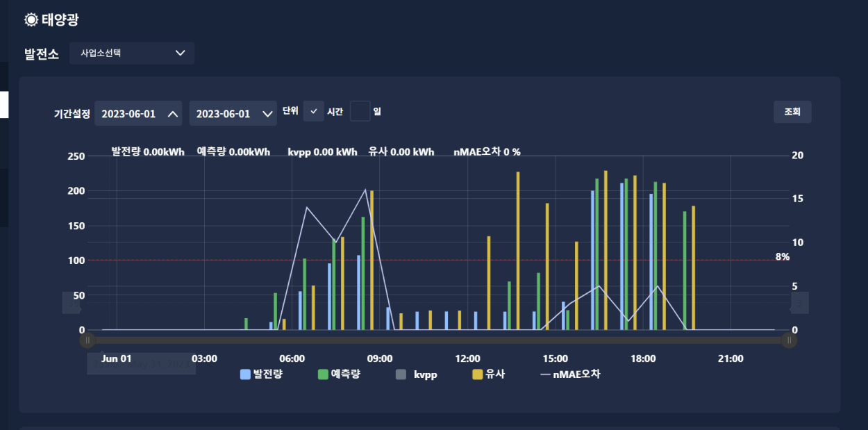Screen dimensions: 868x430
Task: Click the tallest yellow bar near 17:00
Action: tap(606, 250)
